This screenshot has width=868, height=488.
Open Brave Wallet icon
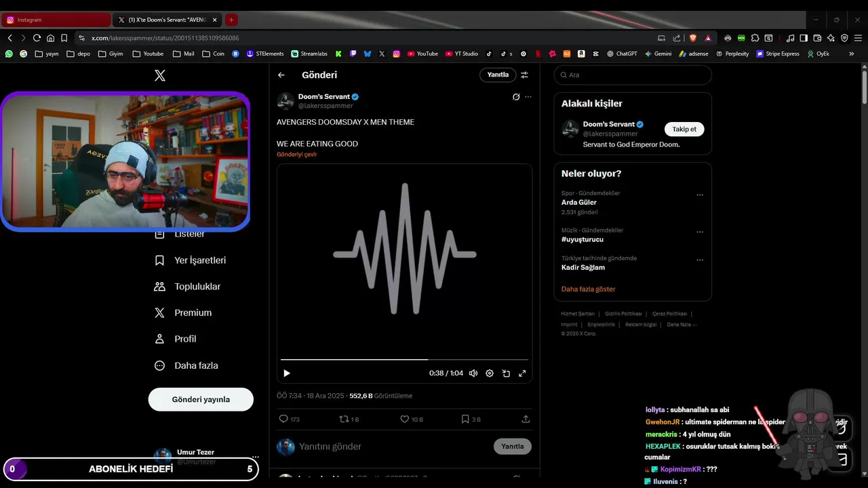[x=817, y=38]
